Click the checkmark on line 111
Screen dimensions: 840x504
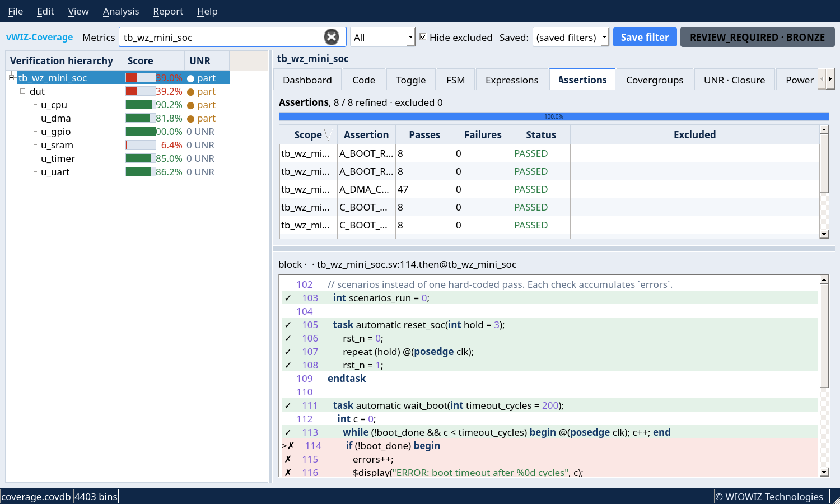(288, 405)
